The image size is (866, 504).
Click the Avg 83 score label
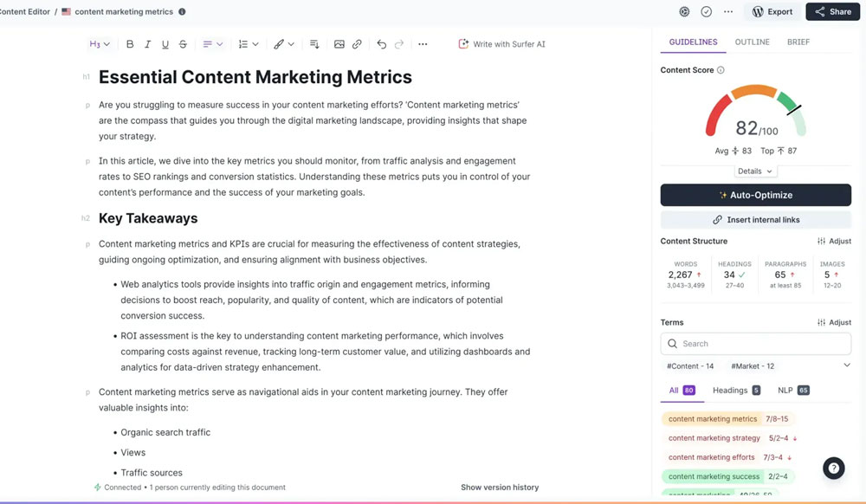733,151
